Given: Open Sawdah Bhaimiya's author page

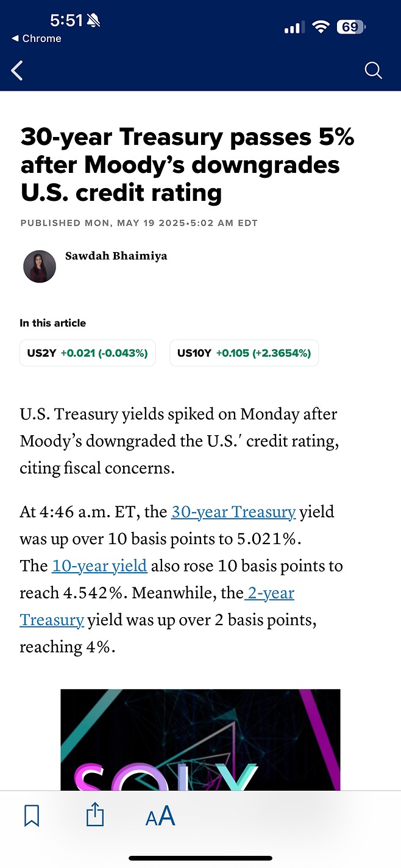Looking at the screenshot, I should (116, 256).
